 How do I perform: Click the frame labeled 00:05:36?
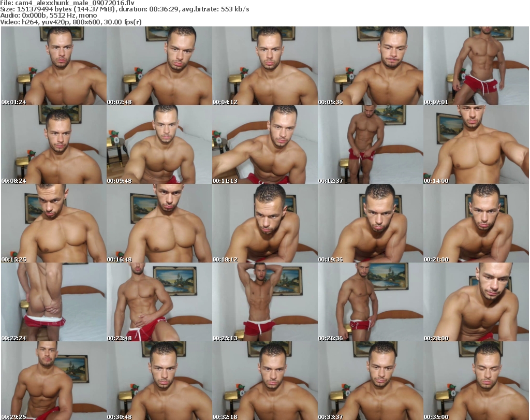click(x=371, y=66)
